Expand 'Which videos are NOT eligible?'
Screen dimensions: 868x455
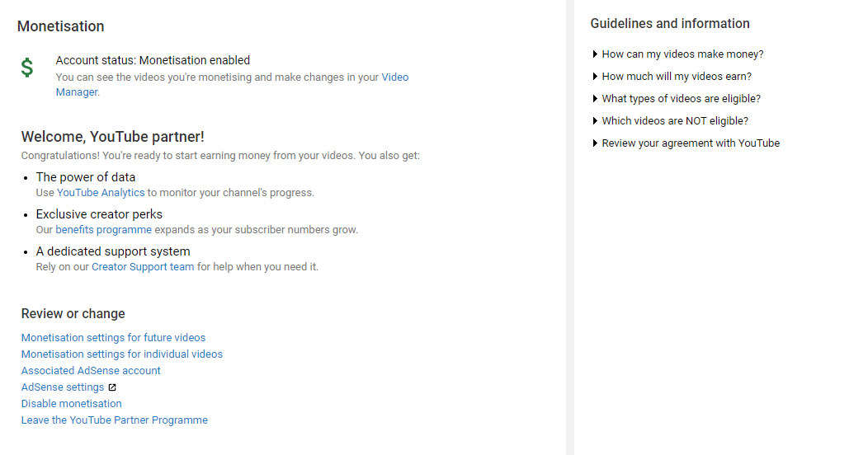click(670, 120)
